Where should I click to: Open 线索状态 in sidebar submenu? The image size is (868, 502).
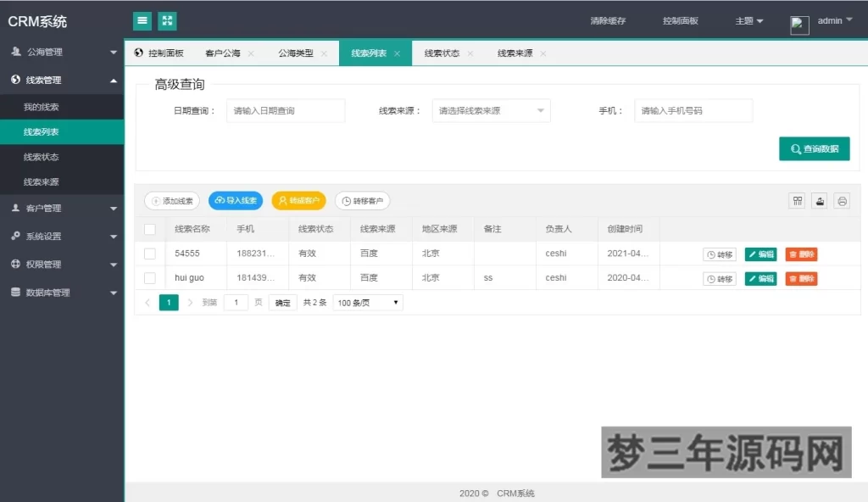[x=62, y=157]
